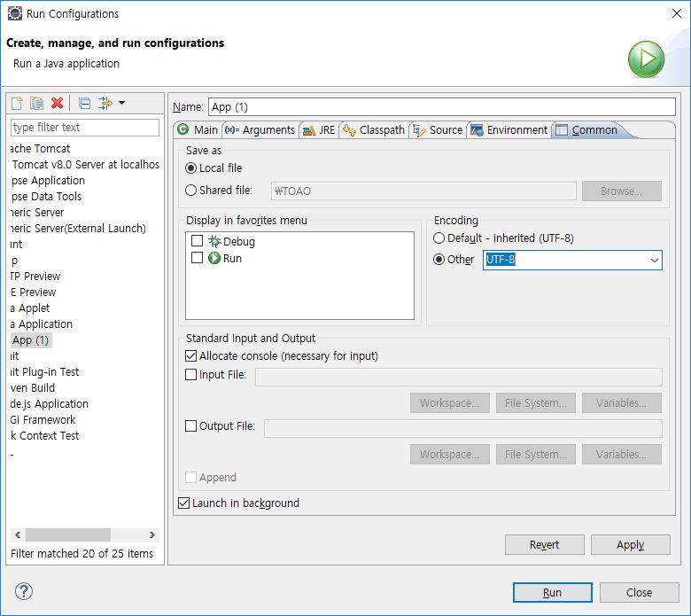Click the red Delete configuration icon

[x=57, y=103]
